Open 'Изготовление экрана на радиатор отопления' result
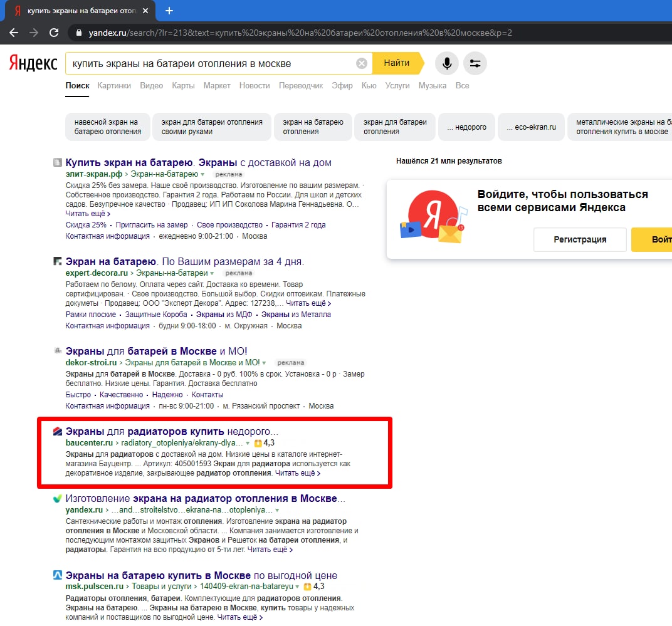The image size is (672, 626). [205, 498]
